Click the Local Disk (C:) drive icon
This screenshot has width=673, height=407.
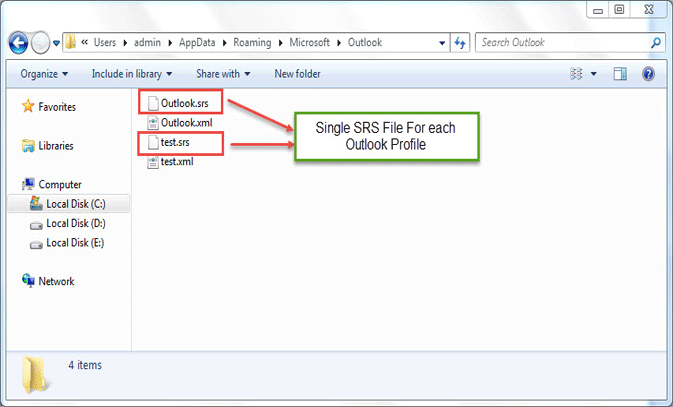point(36,204)
